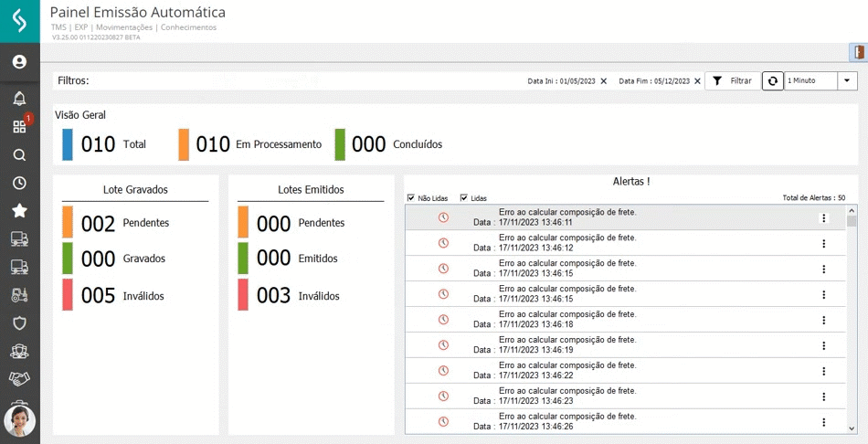Screen dimensions: 868x444
Task: Click 000 Pendentes under Lotes Emitidos
Action: (301, 223)
